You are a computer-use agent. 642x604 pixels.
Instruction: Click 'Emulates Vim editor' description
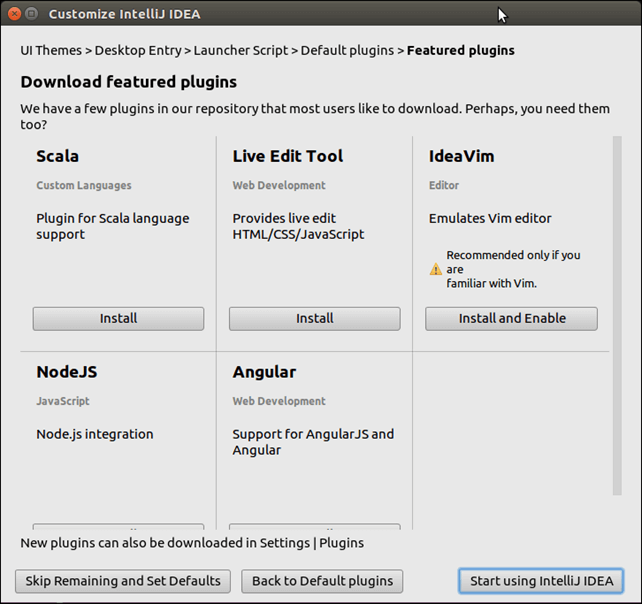(x=490, y=219)
